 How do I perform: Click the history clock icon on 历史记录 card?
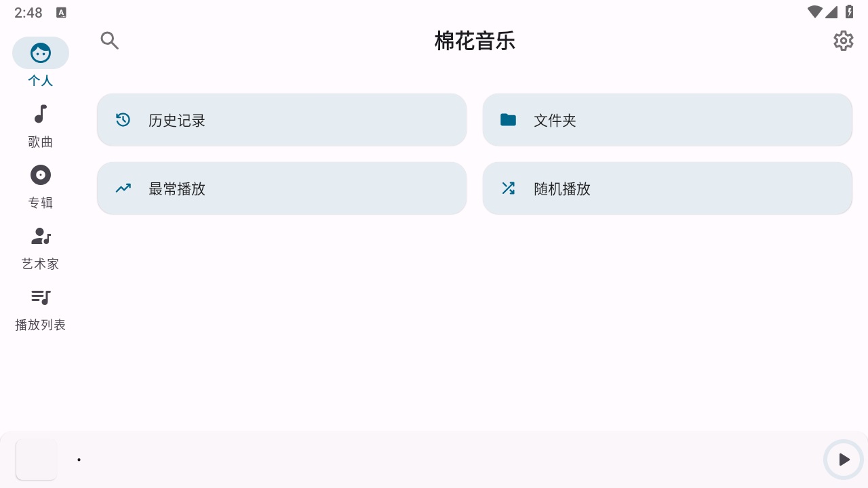[123, 119]
